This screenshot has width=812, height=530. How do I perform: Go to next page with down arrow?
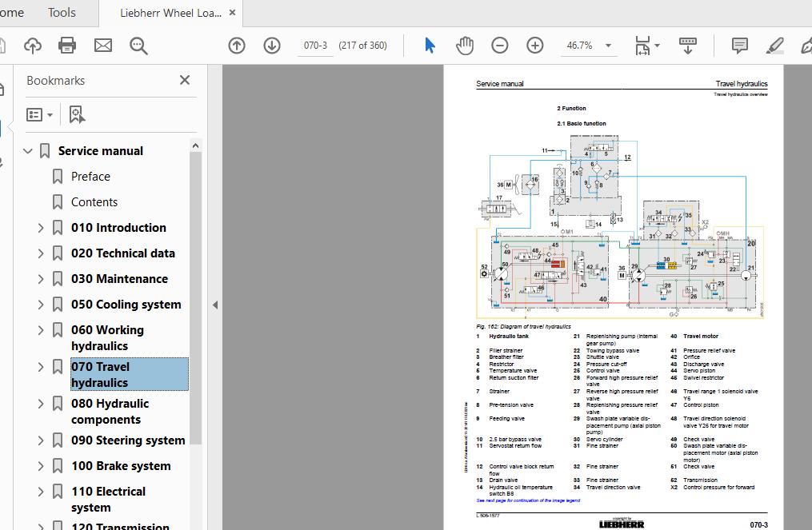click(272, 46)
